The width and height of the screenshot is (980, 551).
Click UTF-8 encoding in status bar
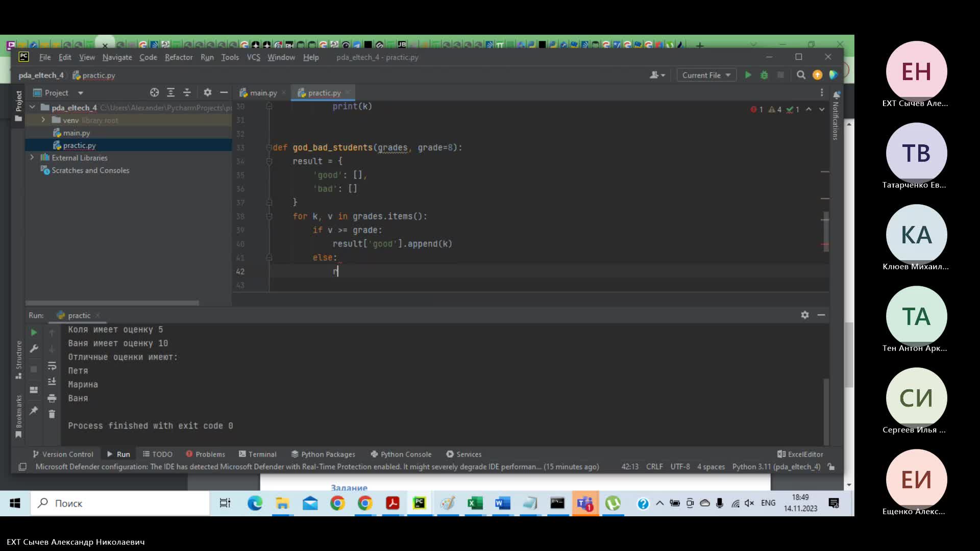(x=680, y=466)
